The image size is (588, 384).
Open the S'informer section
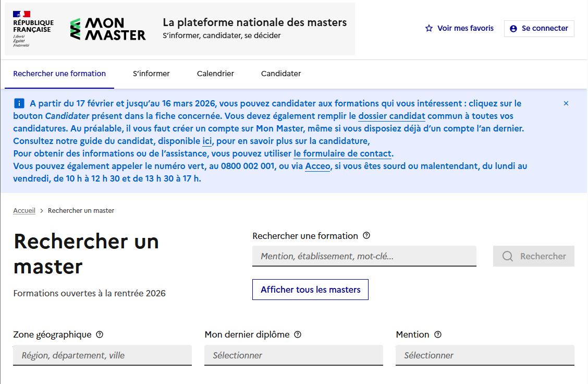click(151, 74)
